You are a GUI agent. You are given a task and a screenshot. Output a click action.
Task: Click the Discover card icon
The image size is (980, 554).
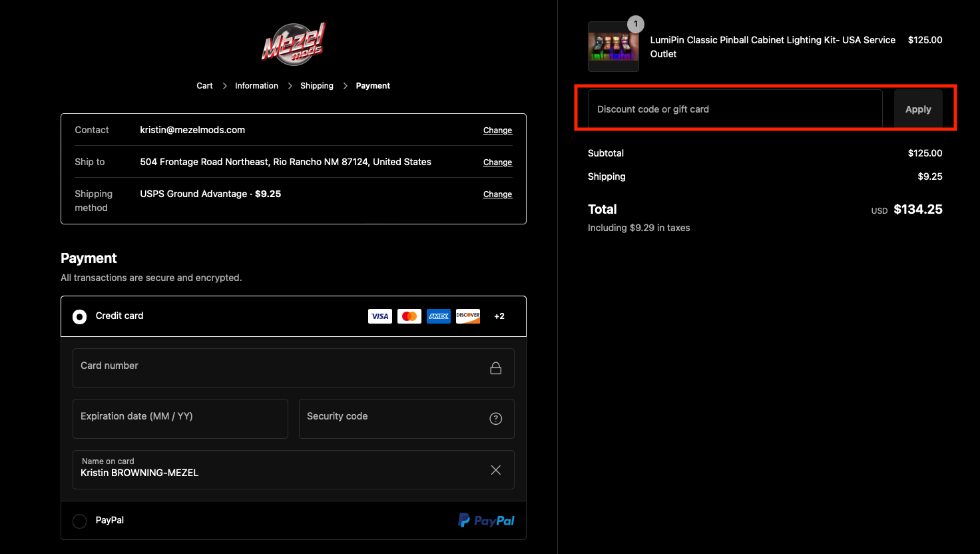point(467,316)
